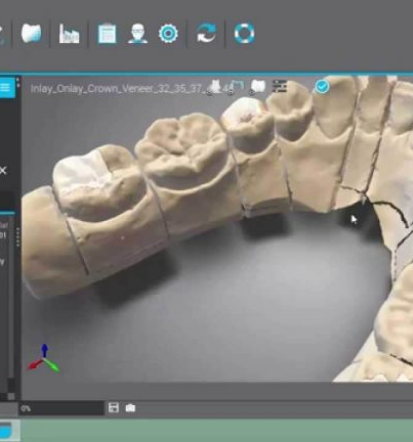Open the display sliders options icon

click(279, 86)
